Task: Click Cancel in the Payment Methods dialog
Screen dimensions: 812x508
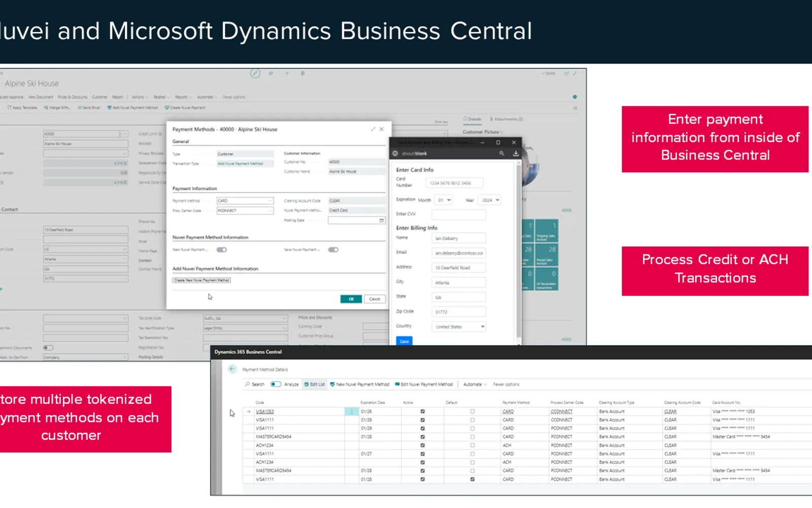Action: (375, 299)
